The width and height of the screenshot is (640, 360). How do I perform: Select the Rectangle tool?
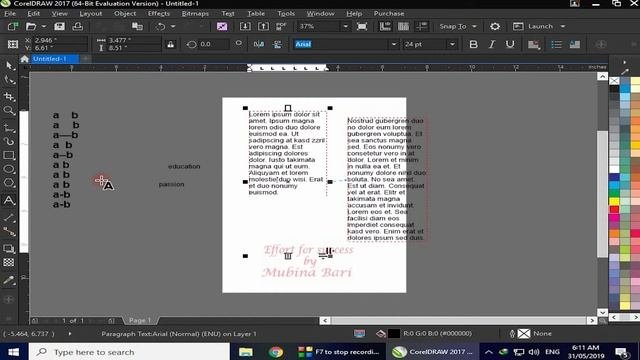click(9, 156)
